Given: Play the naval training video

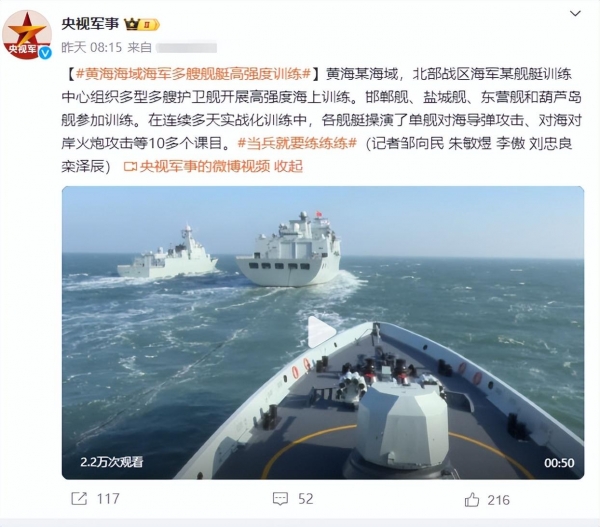Looking at the screenshot, I should tap(322, 331).
